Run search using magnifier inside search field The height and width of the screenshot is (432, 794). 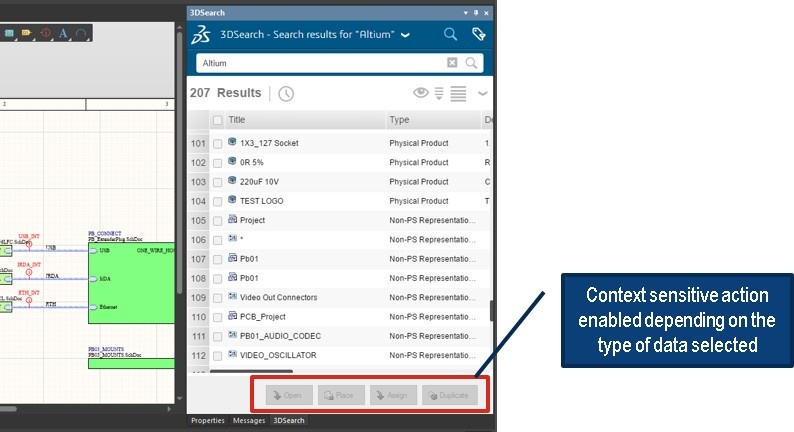pos(471,63)
